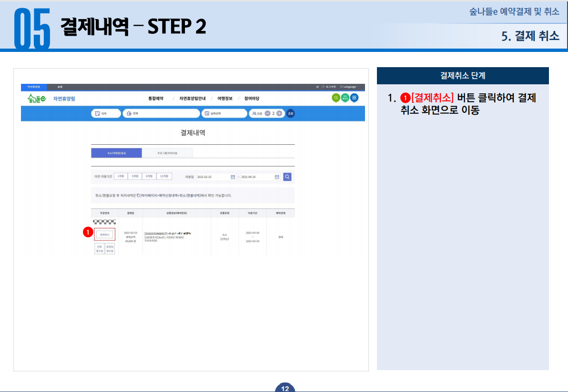Select the 3개월 period button
The width and height of the screenshot is (568, 392).
[x=135, y=176]
